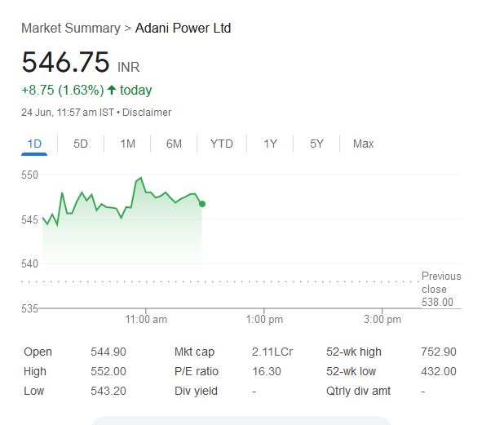Switch to the 1M chart tab
Image resolution: width=504 pixels, height=425 pixels.
click(x=127, y=144)
